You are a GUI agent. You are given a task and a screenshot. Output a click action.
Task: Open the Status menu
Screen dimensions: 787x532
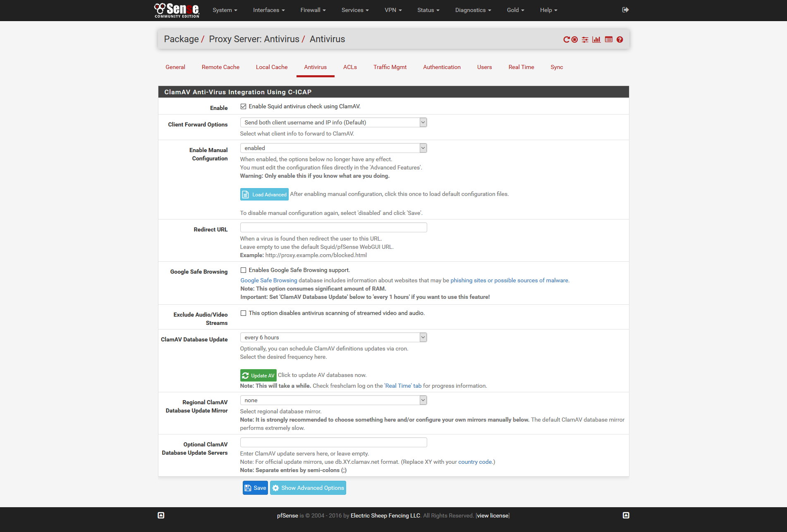click(x=428, y=10)
